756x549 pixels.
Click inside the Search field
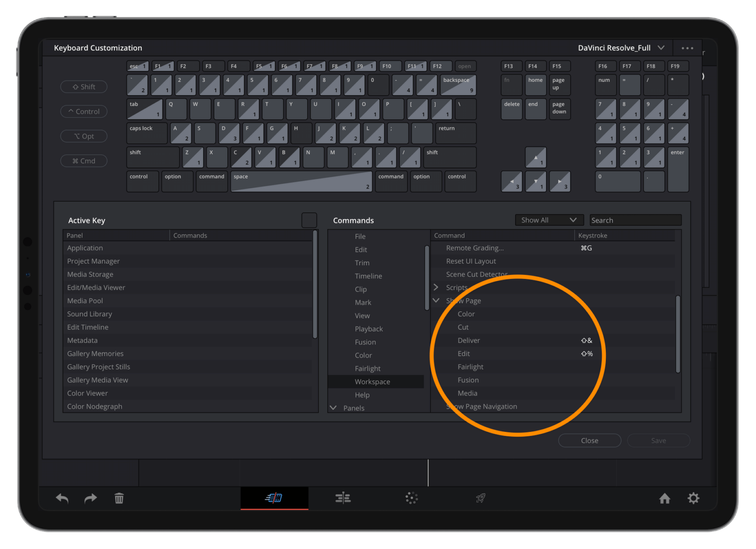635,220
